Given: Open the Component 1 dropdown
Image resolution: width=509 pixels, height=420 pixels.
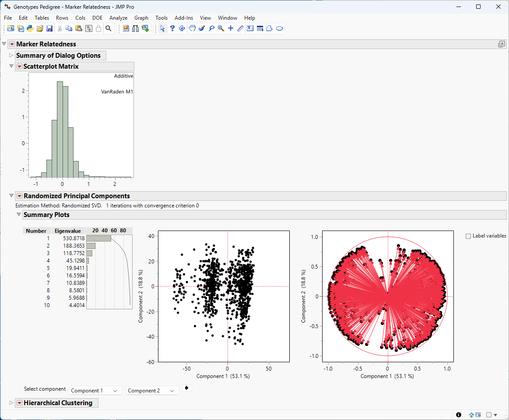Looking at the screenshot, I should pos(95,391).
